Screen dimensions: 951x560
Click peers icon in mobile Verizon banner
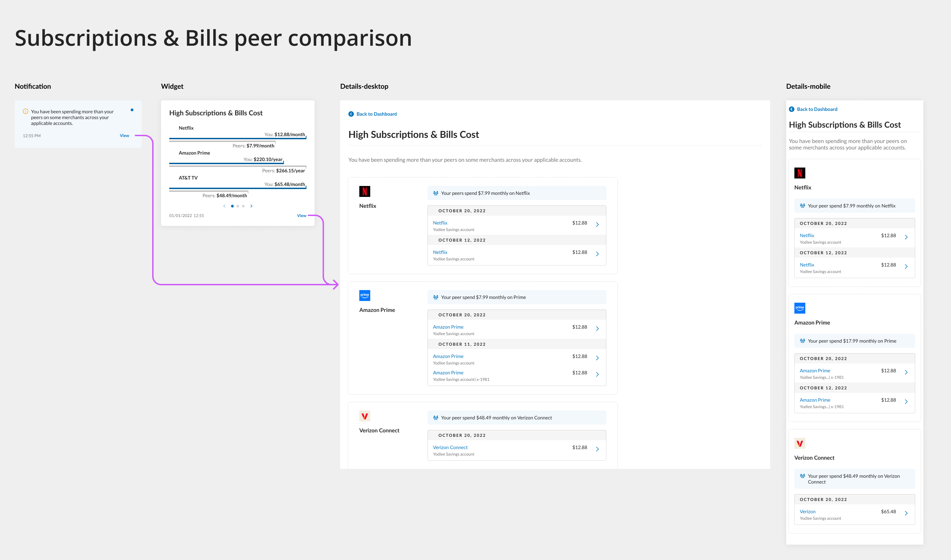click(x=802, y=476)
